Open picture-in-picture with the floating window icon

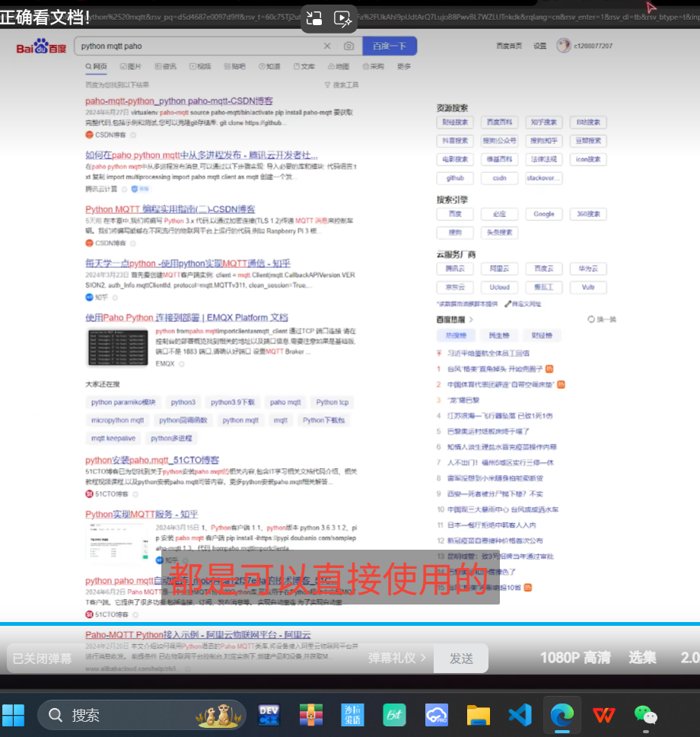point(313,19)
